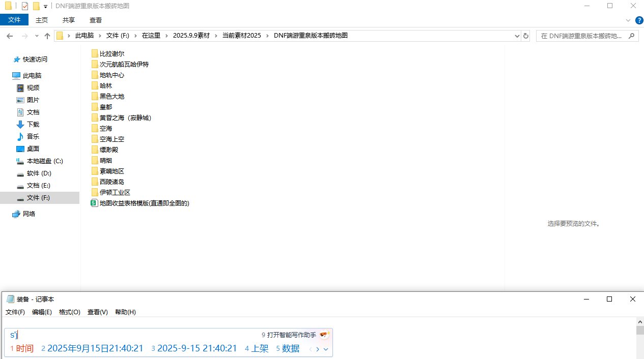This screenshot has width=644, height=359.
Task: Select 本地磁盘 (C:) drive in sidebar
Action: pos(44,161)
